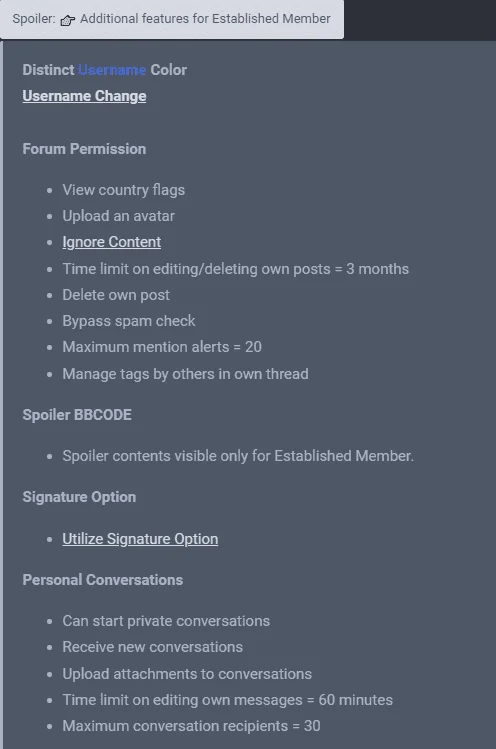Screen dimensions: 496x749
Task: Click Can start private conversations item
Action: coord(166,621)
